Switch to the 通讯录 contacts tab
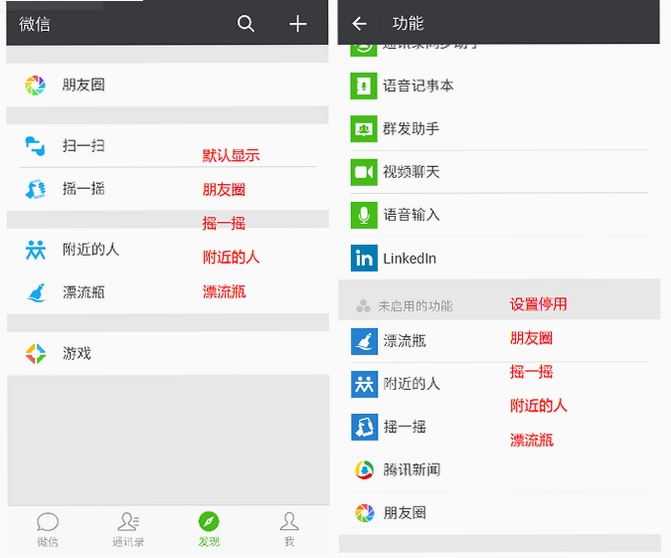The image size is (671, 558). tap(128, 530)
